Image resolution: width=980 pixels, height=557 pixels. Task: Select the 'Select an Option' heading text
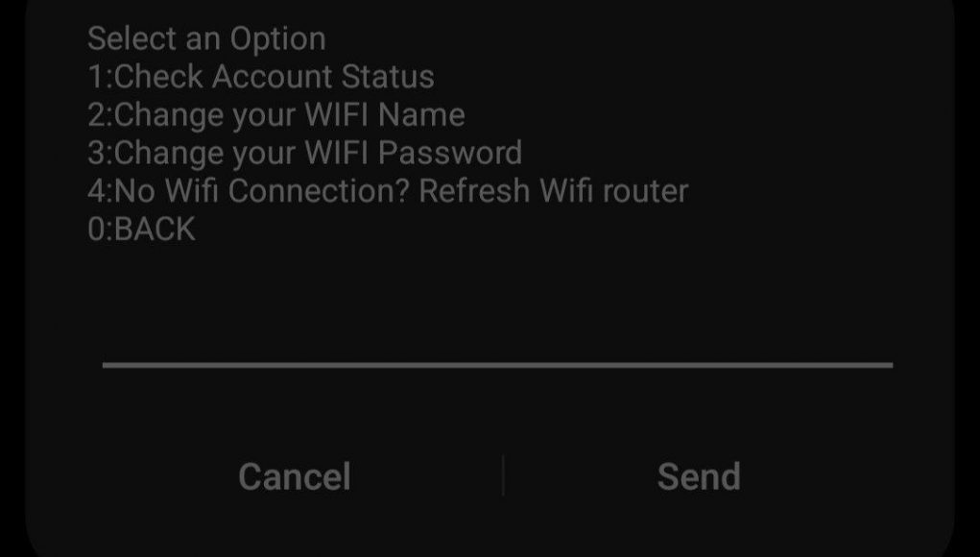(207, 38)
